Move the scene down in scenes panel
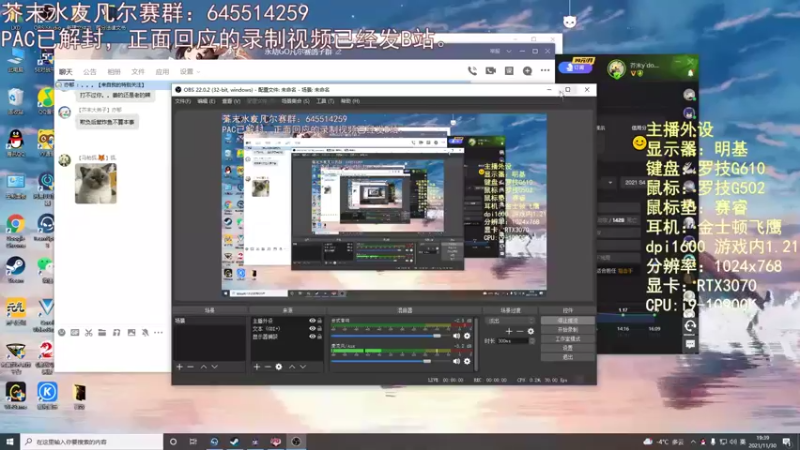This screenshot has width=800, height=450. pyautogui.click(x=215, y=367)
